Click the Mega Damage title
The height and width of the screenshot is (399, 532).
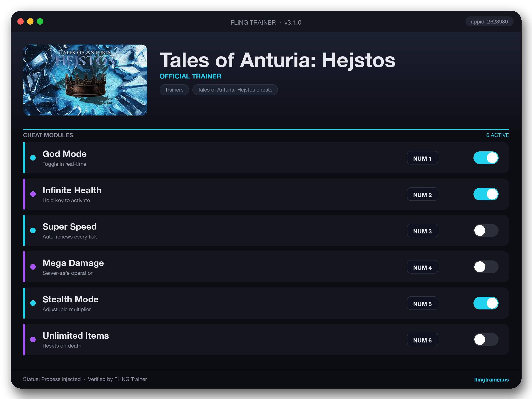[73, 263]
